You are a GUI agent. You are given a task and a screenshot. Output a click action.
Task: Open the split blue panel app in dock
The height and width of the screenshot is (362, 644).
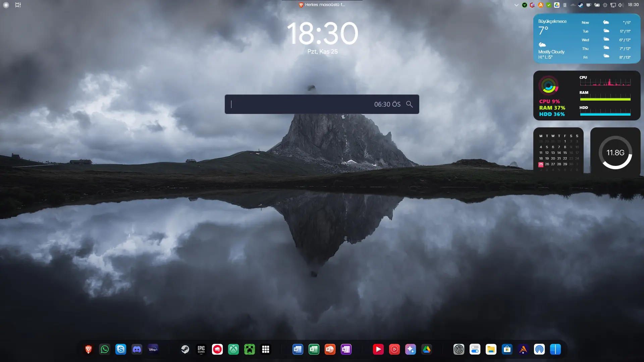click(x=555, y=349)
